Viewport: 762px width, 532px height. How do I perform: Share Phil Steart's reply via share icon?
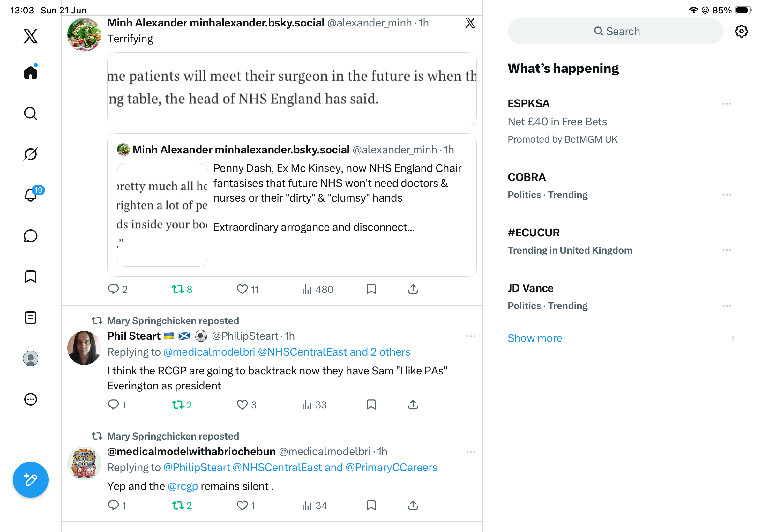point(413,405)
